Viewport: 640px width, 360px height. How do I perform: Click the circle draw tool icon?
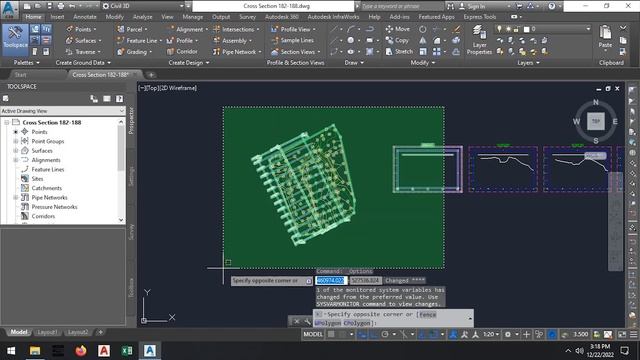coord(350,40)
